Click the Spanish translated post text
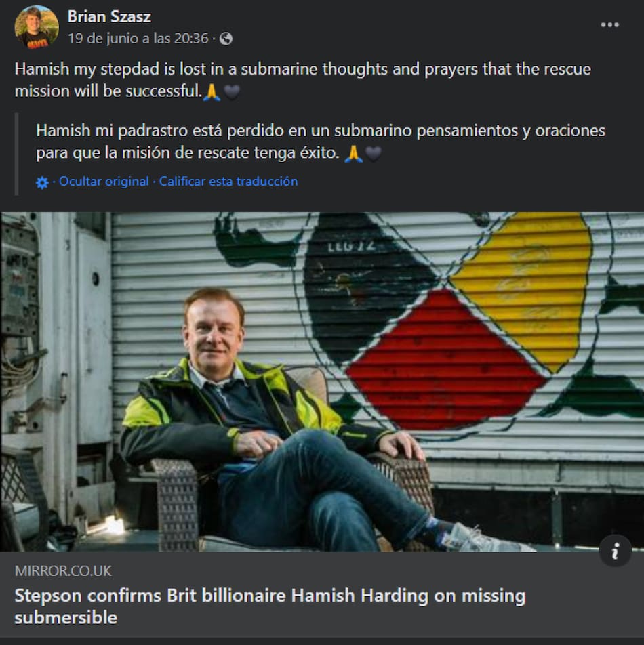 (320, 131)
